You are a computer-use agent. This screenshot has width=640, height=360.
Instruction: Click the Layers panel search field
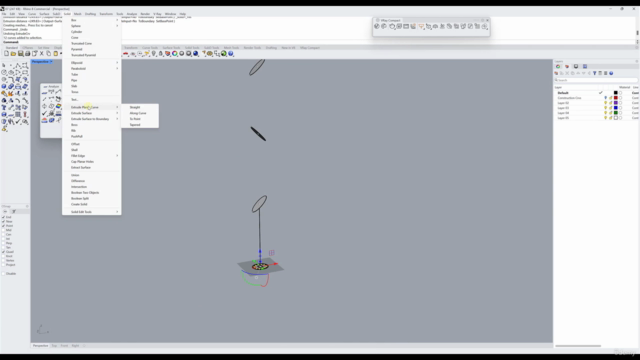pos(596,80)
